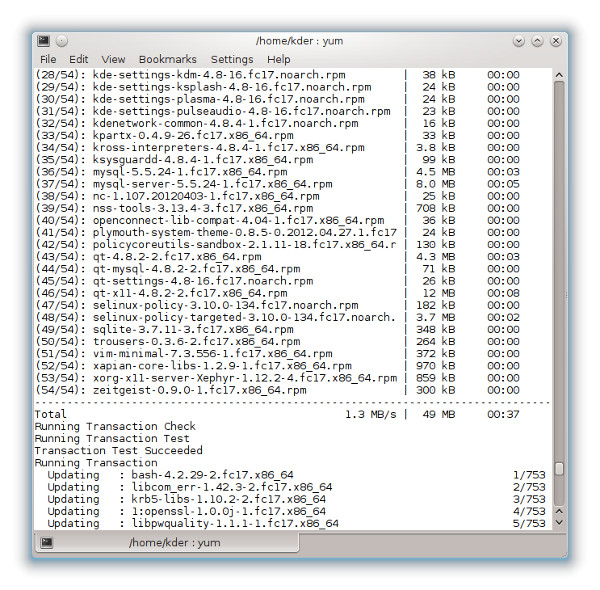Click the scroll-up arrow at top of scrollbar
This screenshot has width=600, height=590.
click(x=559, y=75)
